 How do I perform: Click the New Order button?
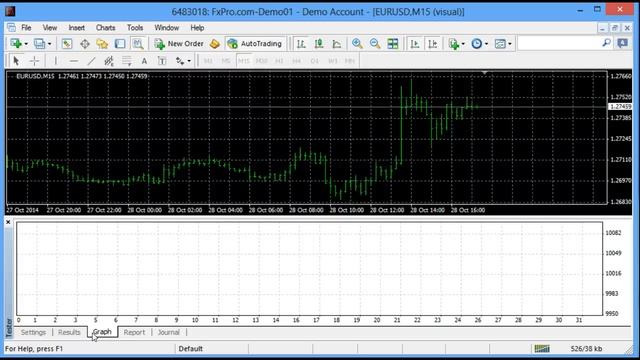[179, 44]
